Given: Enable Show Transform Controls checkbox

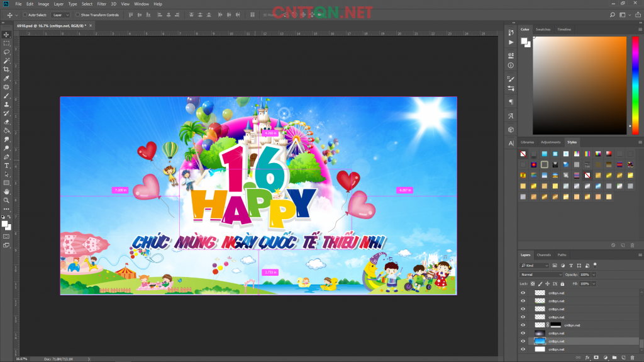Looking at the screenshot, I should click(77, 15).
